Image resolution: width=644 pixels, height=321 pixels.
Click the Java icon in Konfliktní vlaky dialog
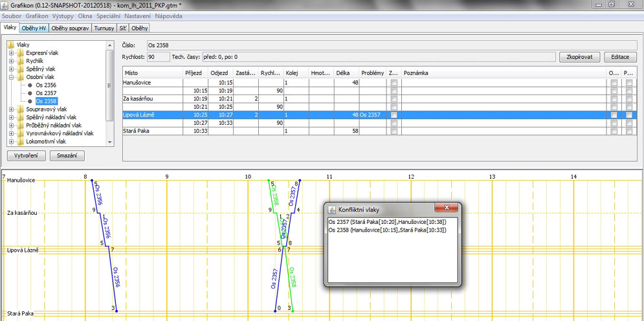pyautogui.click(x=333, y=210)
